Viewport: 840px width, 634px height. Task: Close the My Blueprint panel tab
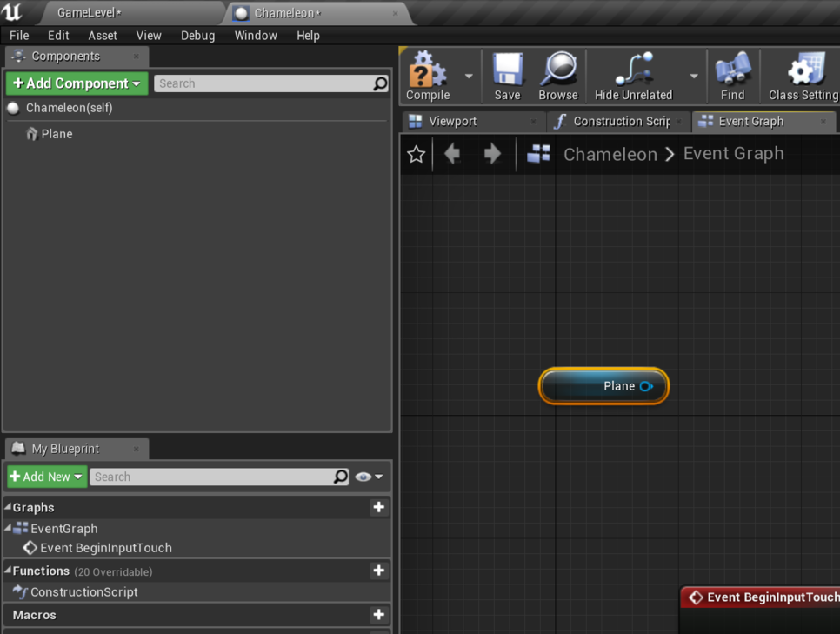(x=136, y=449)
